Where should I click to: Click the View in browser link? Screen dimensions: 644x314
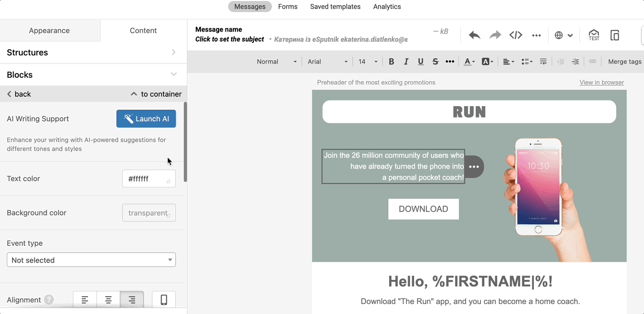(x=601, y=82)
